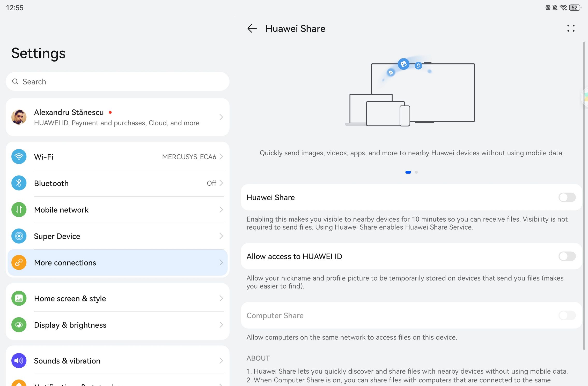Open the Alexandru Stănescu HUAWEI ID account
This screenshot has height=386, width=588.
[x=116, y=117]
